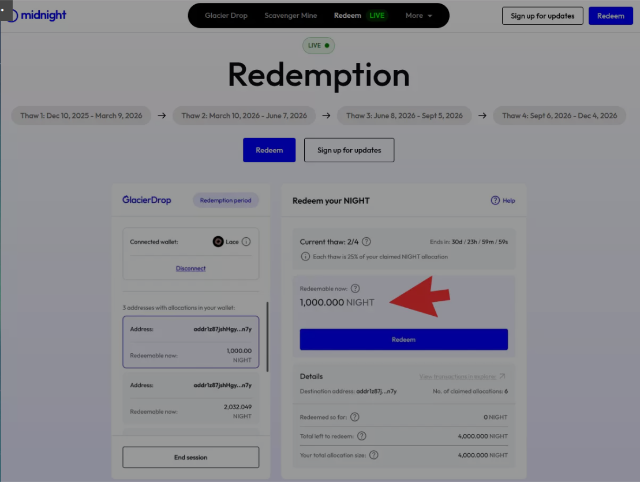Screen dimensions: 640x482
Task: Click Total left to redeem help icon
Action: click(x=361, y=436)
